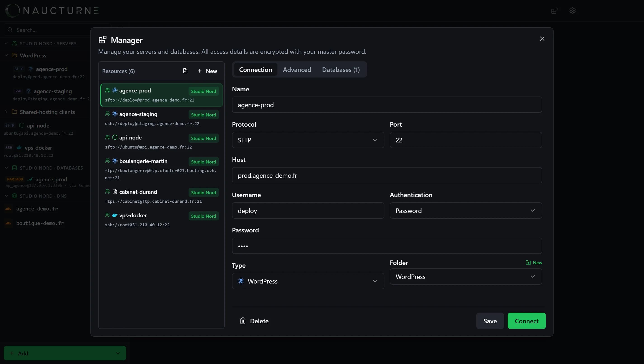Image resolution: width=644 pixels, height=364 pixels.
Task: Collapse Studio Nord DNS section chevron
Action: tap(7, 196)
